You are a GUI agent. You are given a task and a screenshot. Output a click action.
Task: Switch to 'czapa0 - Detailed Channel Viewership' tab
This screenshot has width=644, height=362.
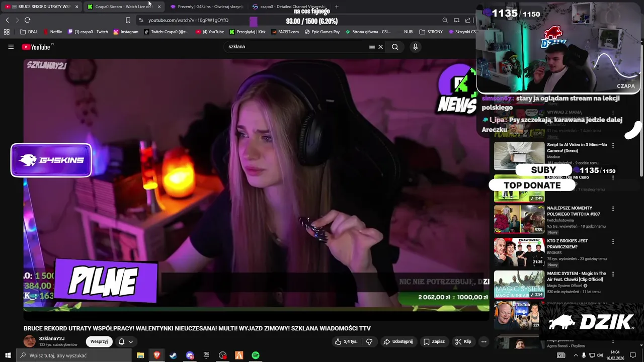tap(289, 7)
